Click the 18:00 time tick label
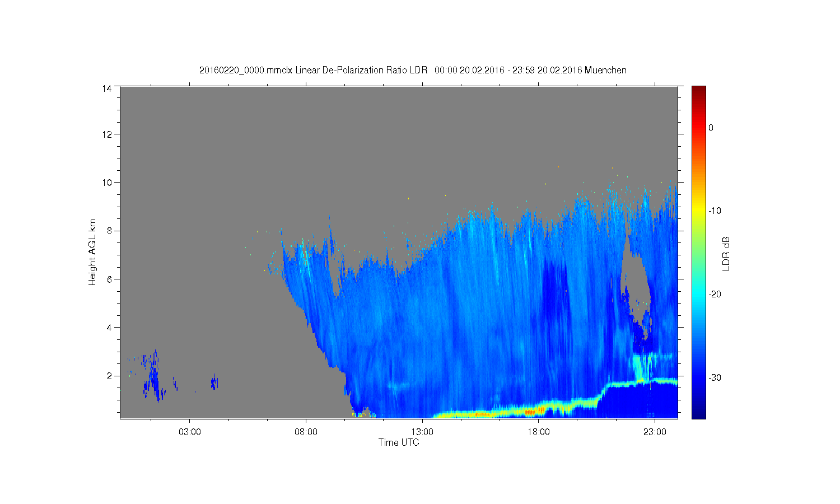This screenshot has height=504, width=840. pos(538,432)
